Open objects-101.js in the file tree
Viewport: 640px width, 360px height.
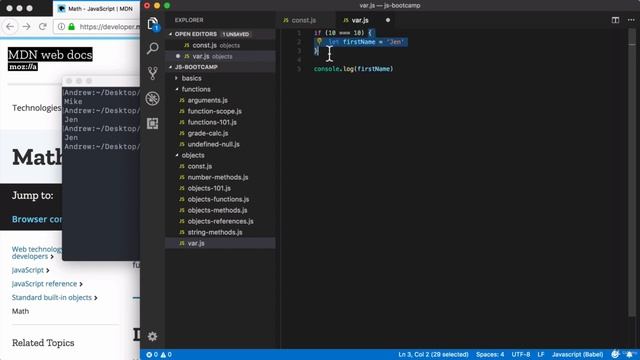click(209, 188)
